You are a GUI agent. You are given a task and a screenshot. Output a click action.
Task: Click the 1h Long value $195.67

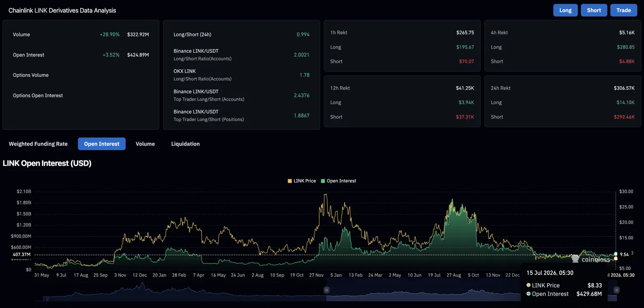465,47
